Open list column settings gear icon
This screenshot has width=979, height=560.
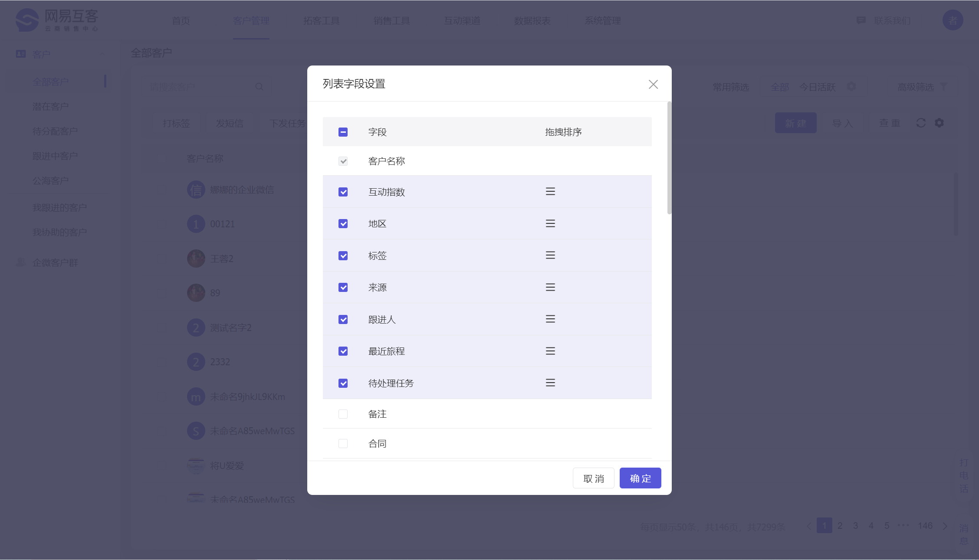(939, 123)
